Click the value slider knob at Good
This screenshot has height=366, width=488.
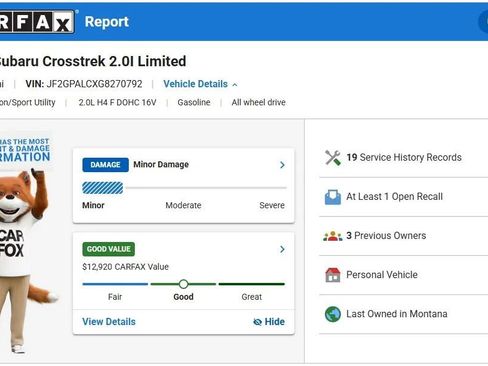click(183, 284)
